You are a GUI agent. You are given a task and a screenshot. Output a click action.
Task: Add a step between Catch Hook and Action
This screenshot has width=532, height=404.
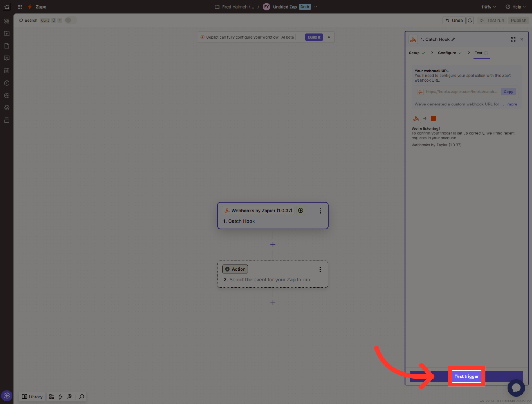click(x=273, y=245)
